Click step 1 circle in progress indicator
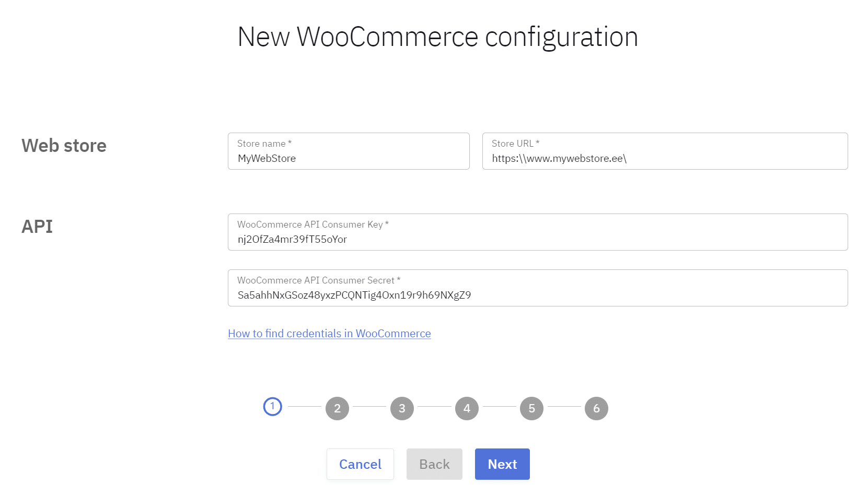This screenshot has height=485, width=868. (x=272, y=407)
